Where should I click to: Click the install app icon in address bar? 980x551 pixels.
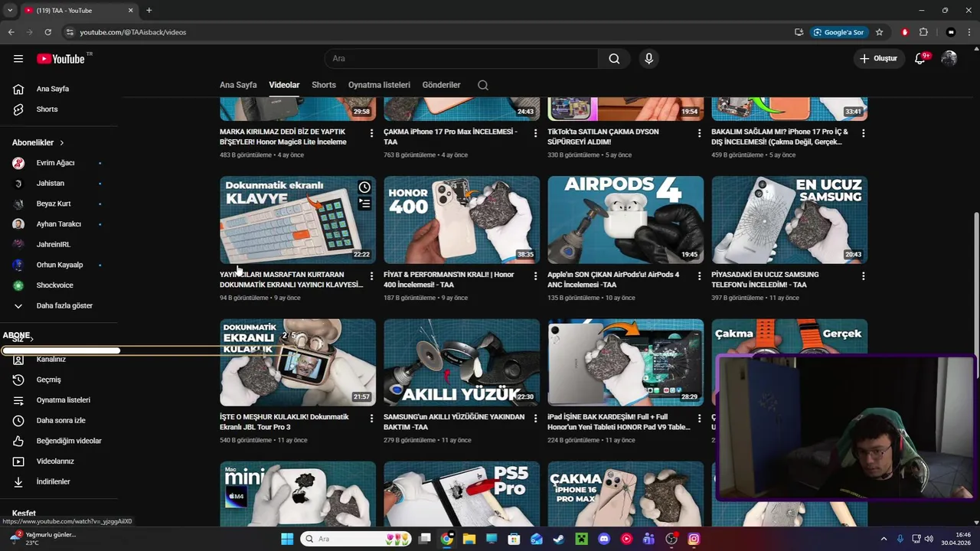pos(799,32)
